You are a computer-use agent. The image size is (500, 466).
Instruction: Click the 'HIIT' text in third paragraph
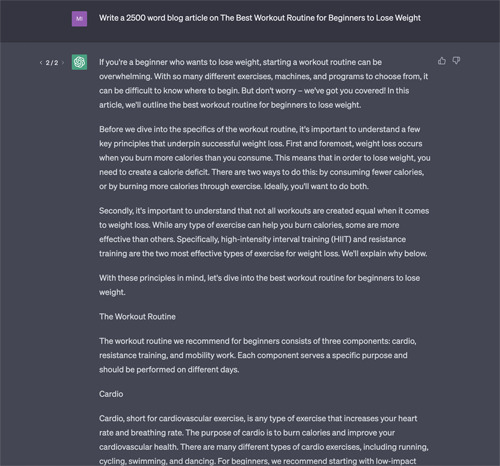[x=340, y=239]
